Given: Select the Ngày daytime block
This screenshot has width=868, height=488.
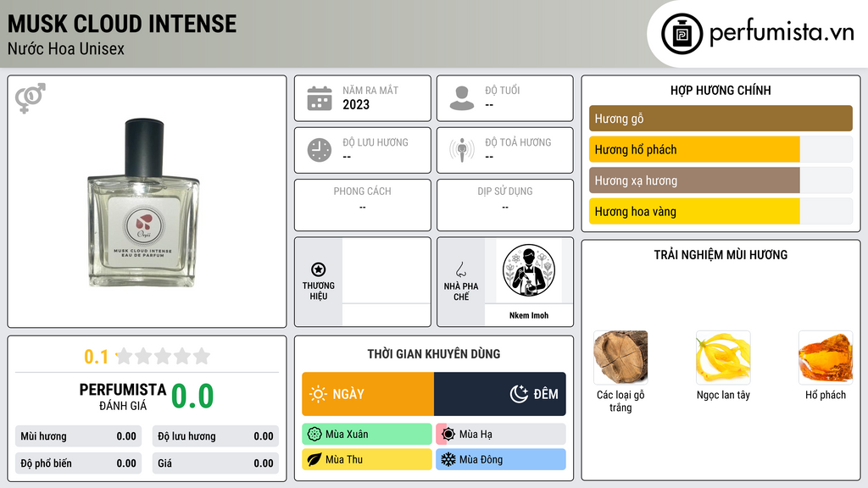Looking at the screenshot, I should tap(368, 394).
